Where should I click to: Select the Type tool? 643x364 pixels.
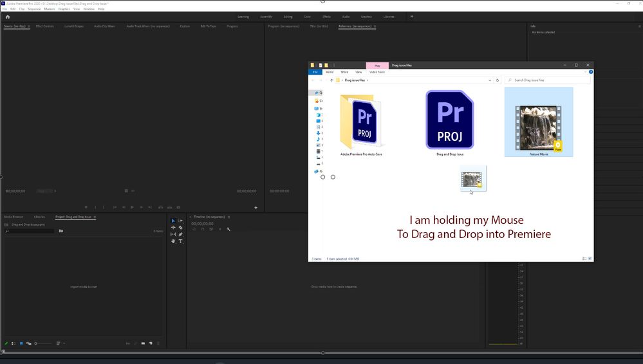(x=181, y=241)
